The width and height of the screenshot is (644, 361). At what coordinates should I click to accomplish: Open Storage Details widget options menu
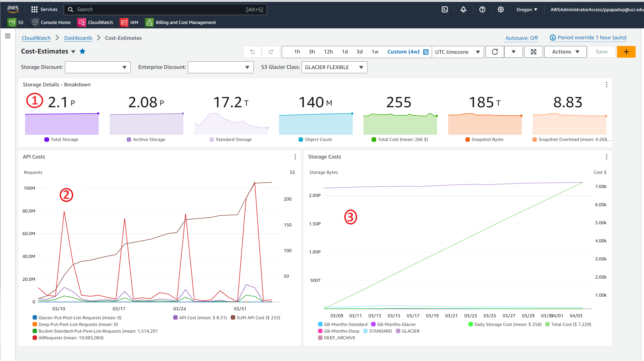tap(606, 85)
